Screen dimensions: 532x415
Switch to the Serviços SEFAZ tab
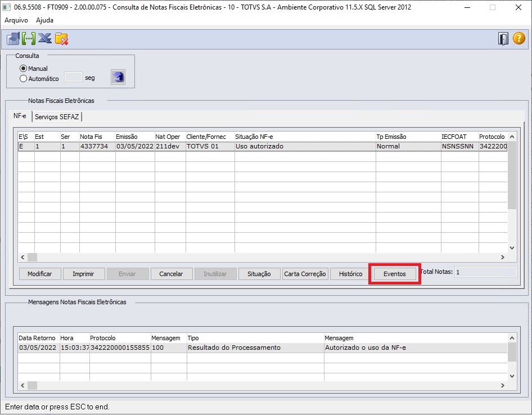(57, 116)
